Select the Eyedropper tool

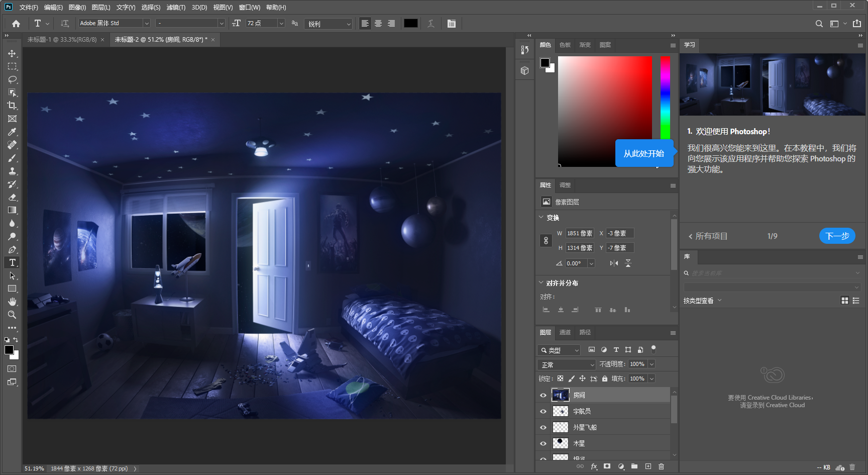(13, 132)
